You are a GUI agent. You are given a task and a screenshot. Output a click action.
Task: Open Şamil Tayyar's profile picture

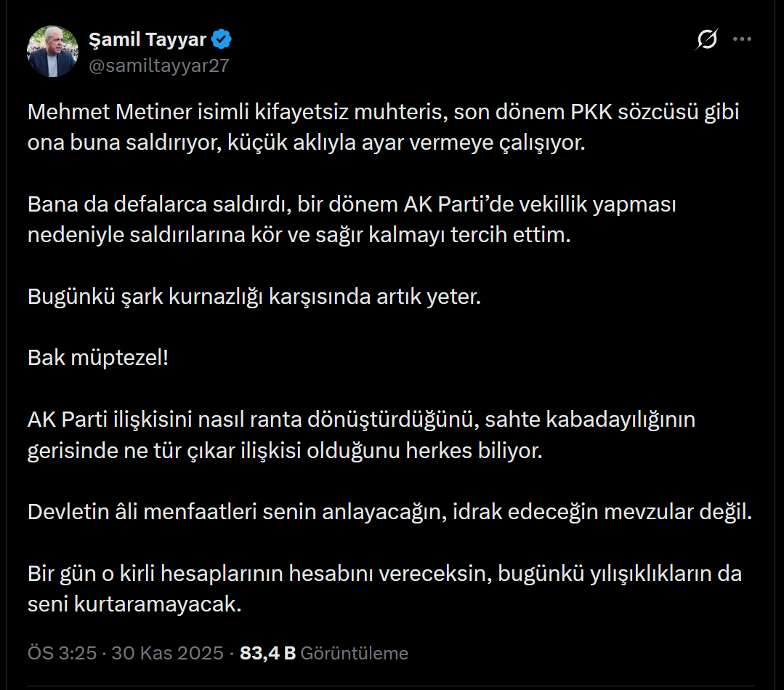click(52, 52)
